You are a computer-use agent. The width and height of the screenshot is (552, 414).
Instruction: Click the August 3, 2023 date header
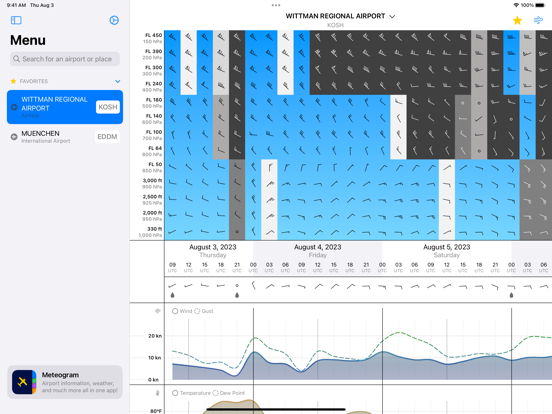pos(213,247)
